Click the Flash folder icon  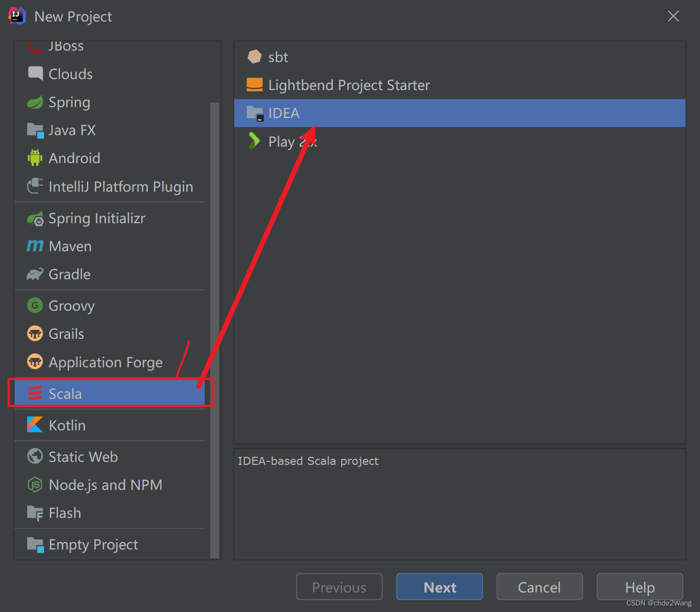coord(35,513)
